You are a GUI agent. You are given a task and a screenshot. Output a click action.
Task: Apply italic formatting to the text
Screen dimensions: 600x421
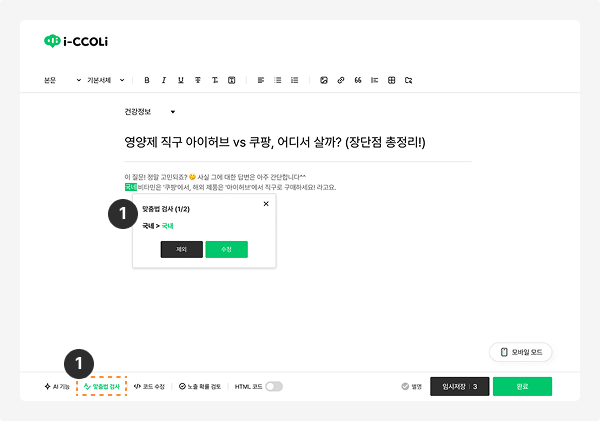tap(164, 80)
